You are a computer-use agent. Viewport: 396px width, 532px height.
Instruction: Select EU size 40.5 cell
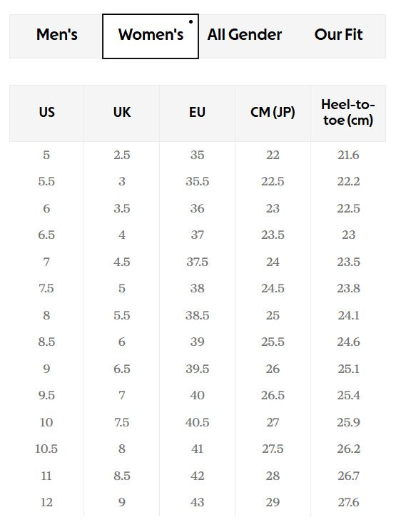pos(197,422)
